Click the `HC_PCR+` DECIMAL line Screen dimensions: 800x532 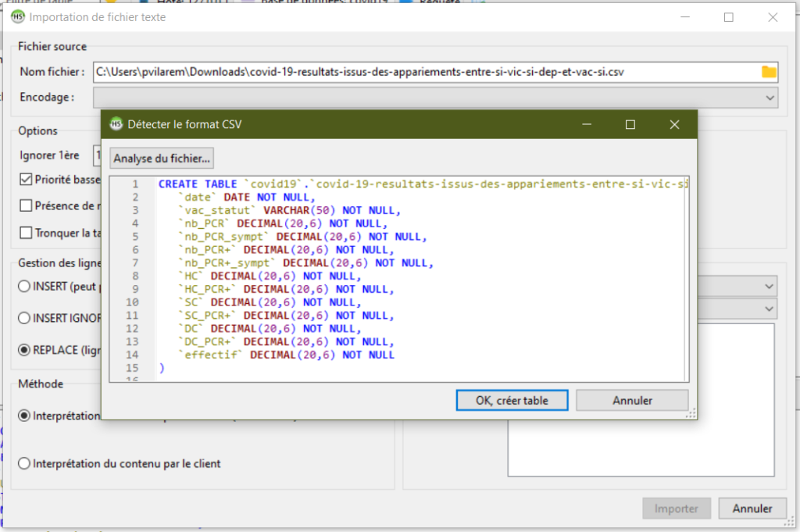pyautogui.click(x=286, y=289)
